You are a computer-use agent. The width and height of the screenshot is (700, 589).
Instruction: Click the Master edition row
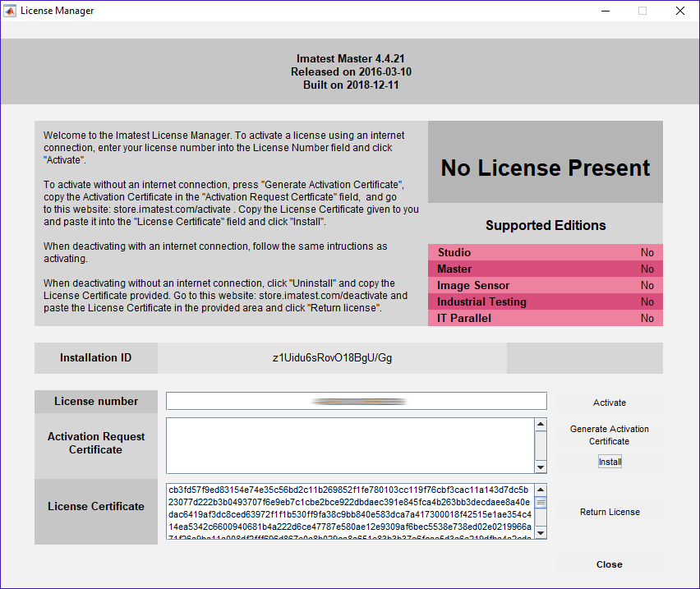pos(545,269)
